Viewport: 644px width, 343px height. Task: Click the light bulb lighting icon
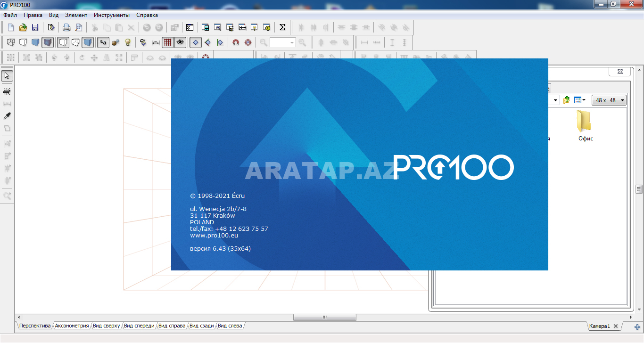(x=128, y=42)
